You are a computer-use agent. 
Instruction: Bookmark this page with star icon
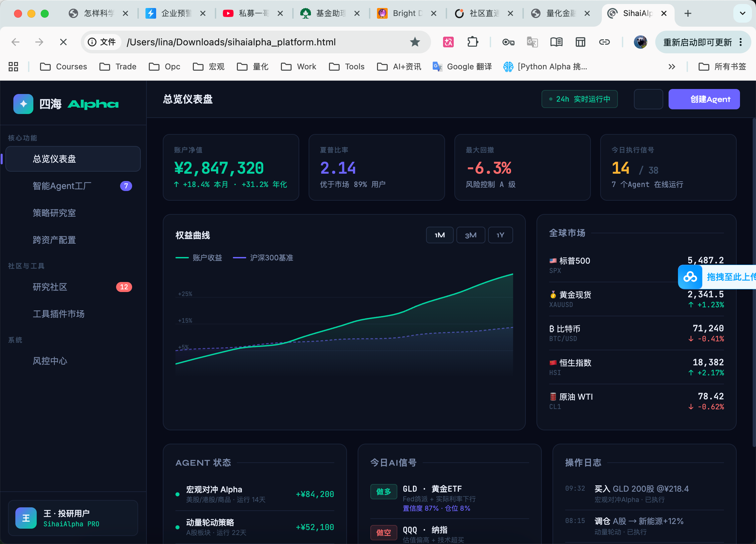click(415, 42)
